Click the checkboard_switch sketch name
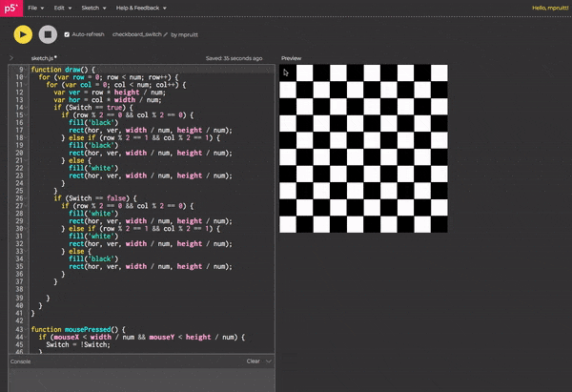572x392 pixels. [136, 34]
